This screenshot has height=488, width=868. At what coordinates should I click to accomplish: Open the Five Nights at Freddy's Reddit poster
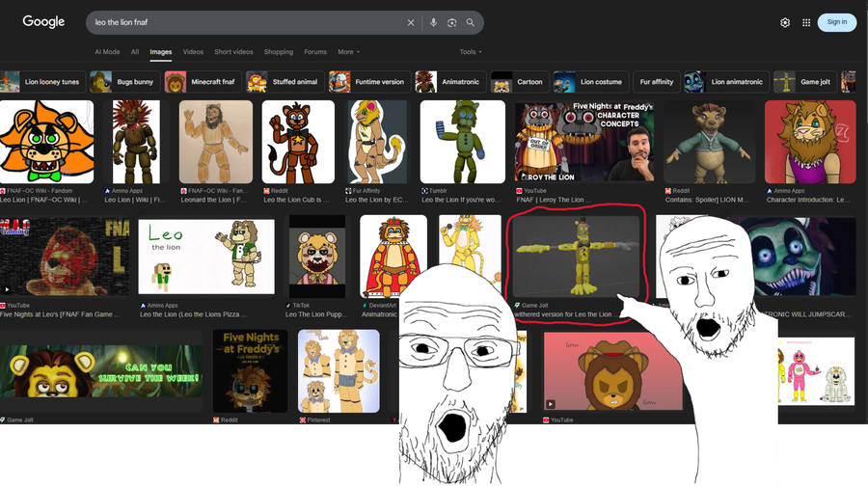250,370
